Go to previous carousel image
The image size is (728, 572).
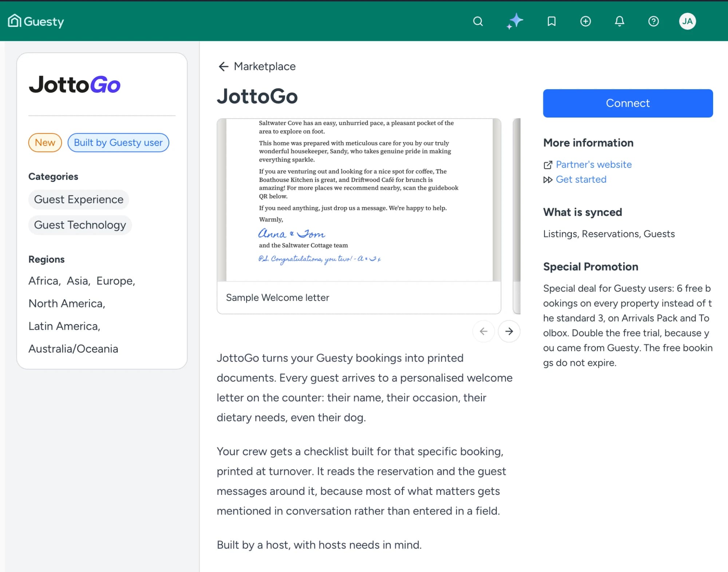[x=483, y=331]
